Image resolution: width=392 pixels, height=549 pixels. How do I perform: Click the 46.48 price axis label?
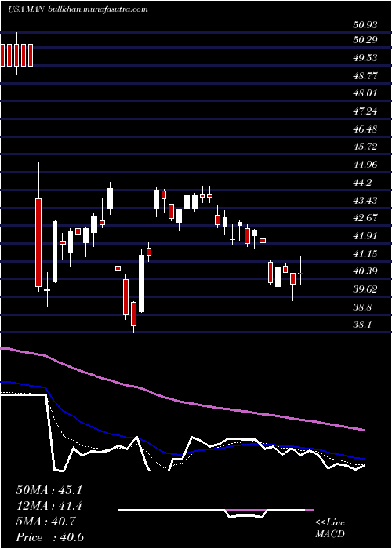tap(365, 129)
